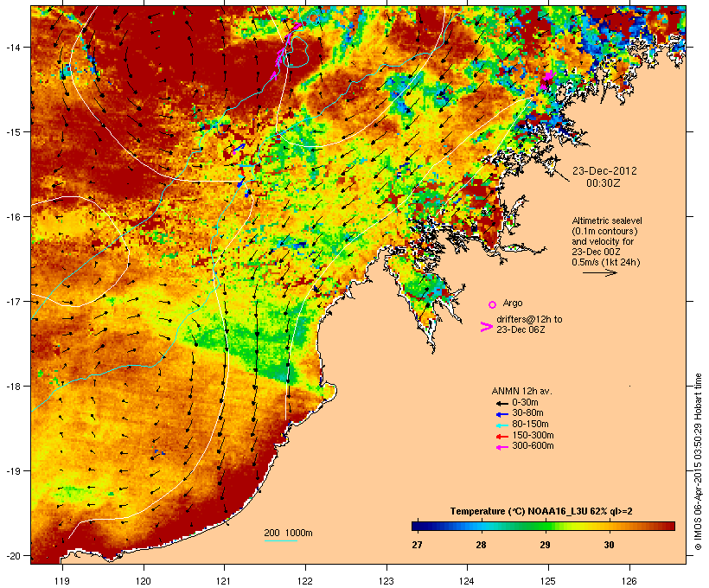Viewport: 709px width, 588px height.
Task: Click the blue 30-80m legend arrow
Action: 501,414
